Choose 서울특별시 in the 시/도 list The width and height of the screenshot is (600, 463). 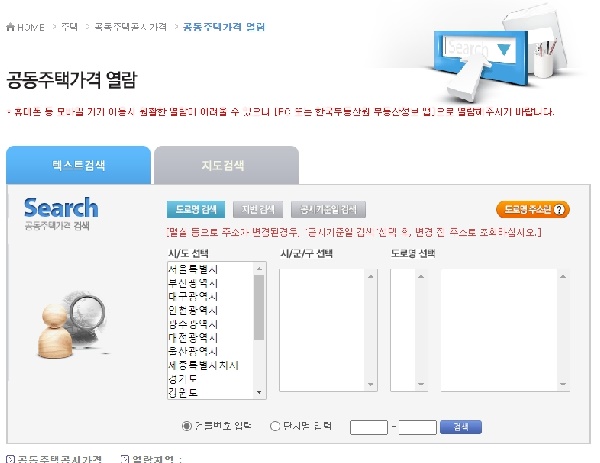(193, 269)
